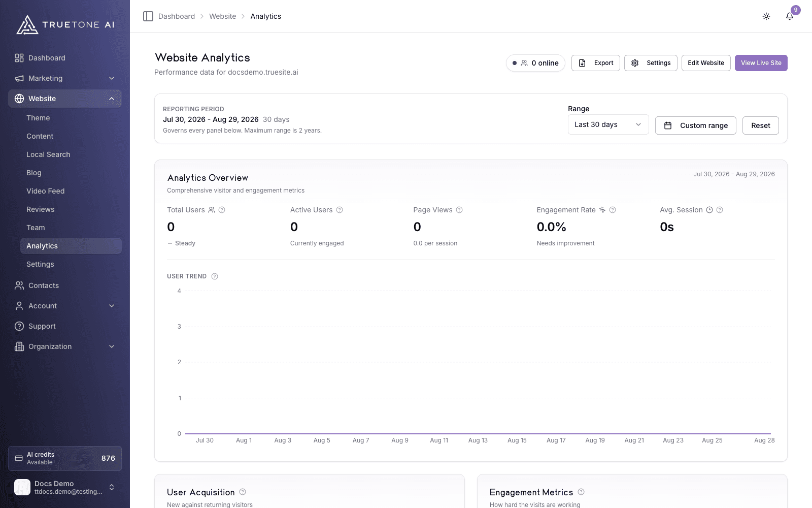Show help for Engagement Metrics
Screen dimensions: 812x508
coord(581,492)
